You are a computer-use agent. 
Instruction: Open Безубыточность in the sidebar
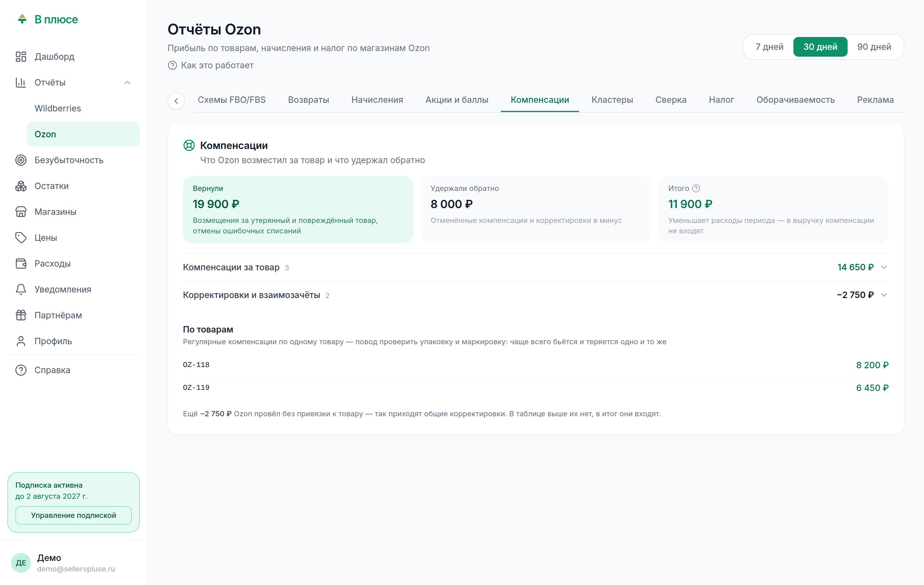point(74,160)
